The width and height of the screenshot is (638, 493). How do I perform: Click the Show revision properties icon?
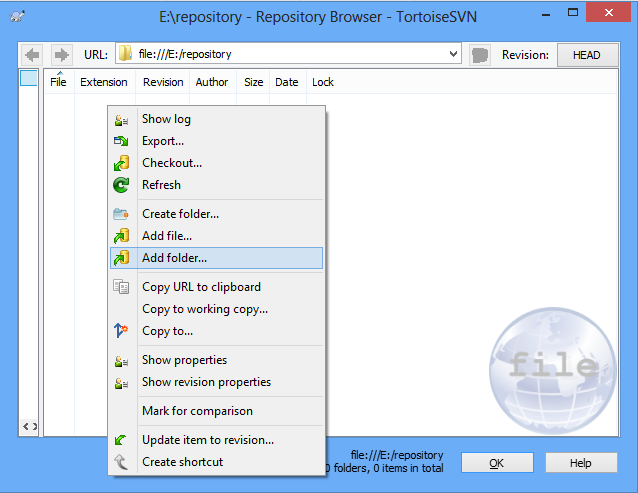(121, 383)
